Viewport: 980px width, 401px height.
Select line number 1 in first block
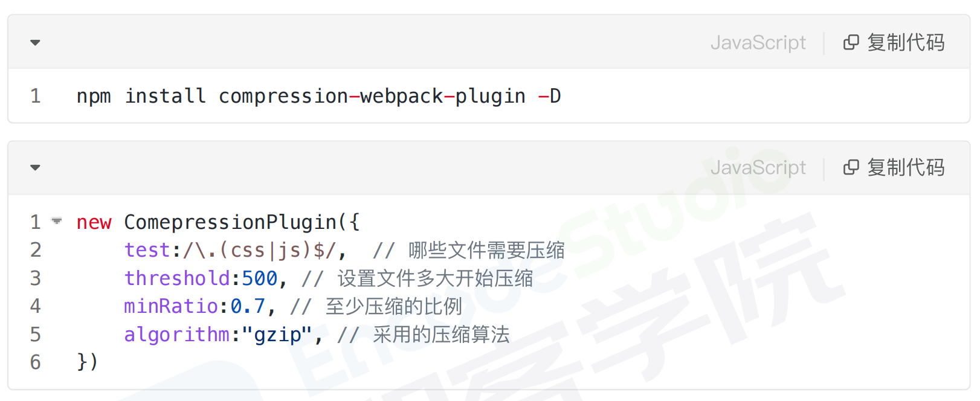click(36, 96)
